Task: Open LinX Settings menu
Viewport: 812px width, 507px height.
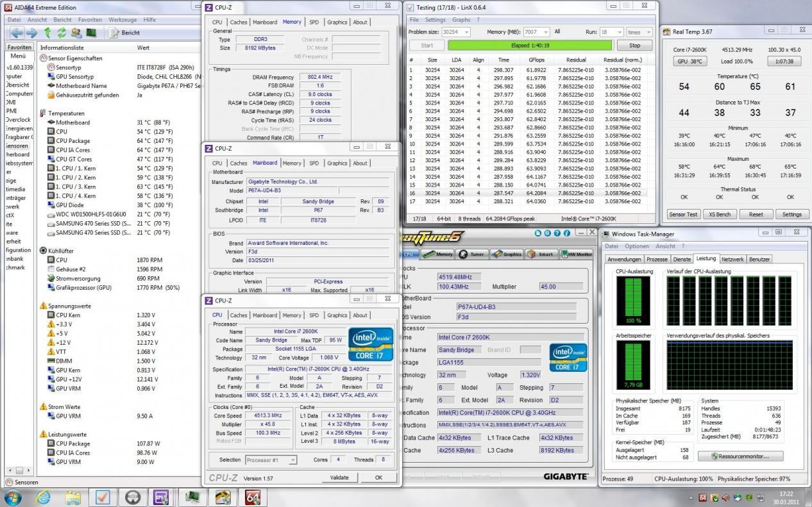Action: (436, 20)
